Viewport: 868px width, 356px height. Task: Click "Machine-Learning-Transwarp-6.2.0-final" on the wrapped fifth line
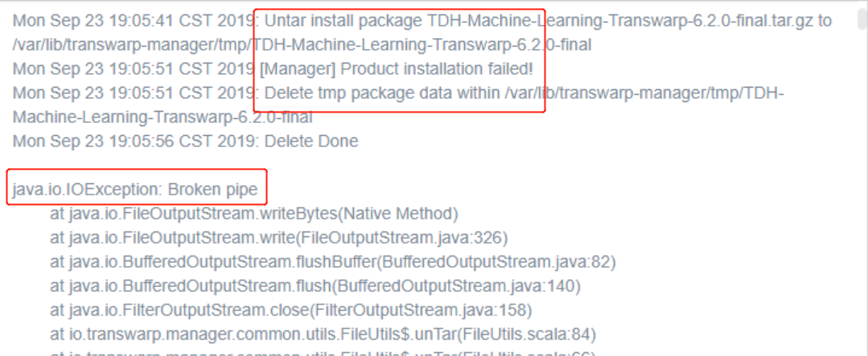(x=162, y=117)
